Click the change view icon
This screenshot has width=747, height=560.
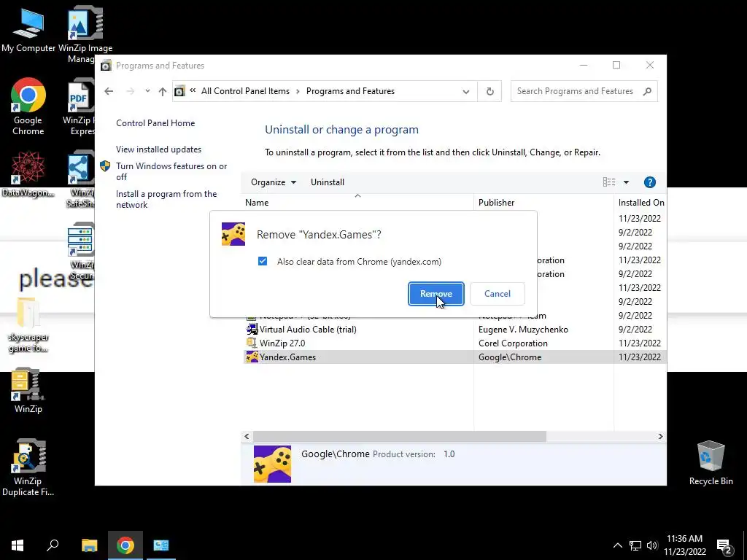[609, 182]
